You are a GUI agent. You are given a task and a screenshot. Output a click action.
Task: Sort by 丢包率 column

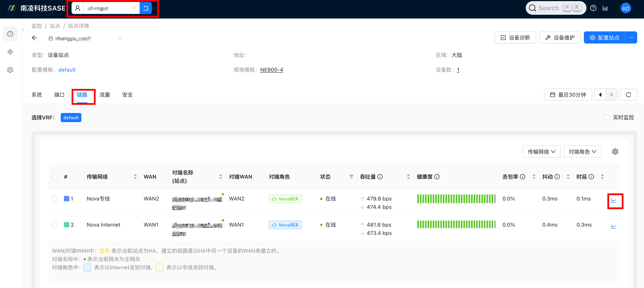(534, 177)
